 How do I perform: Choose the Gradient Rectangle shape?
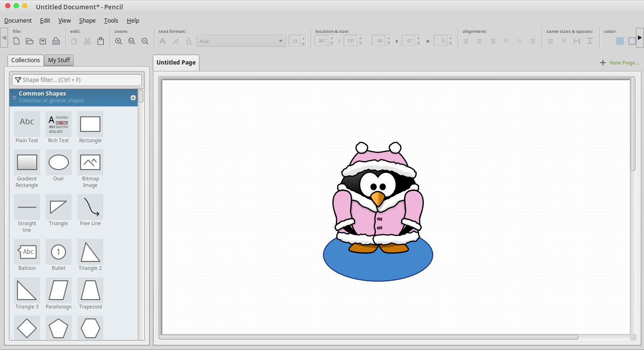click(x=27, y=169)
